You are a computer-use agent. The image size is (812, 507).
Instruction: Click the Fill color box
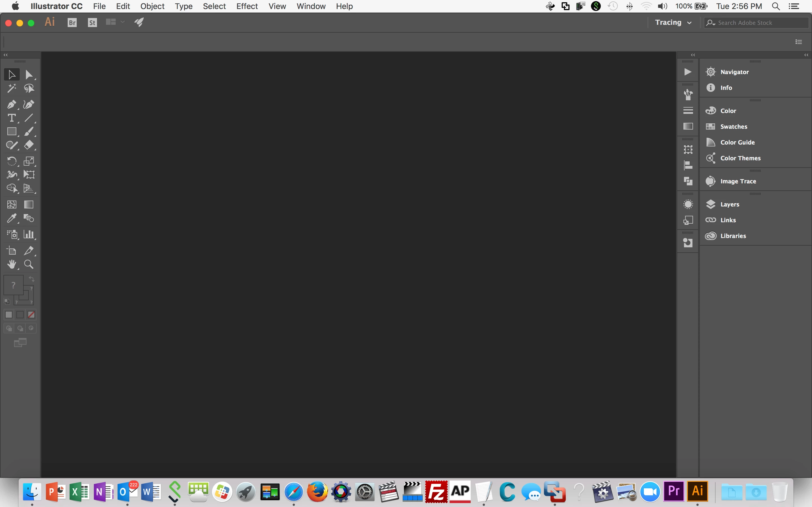[13, 285]
